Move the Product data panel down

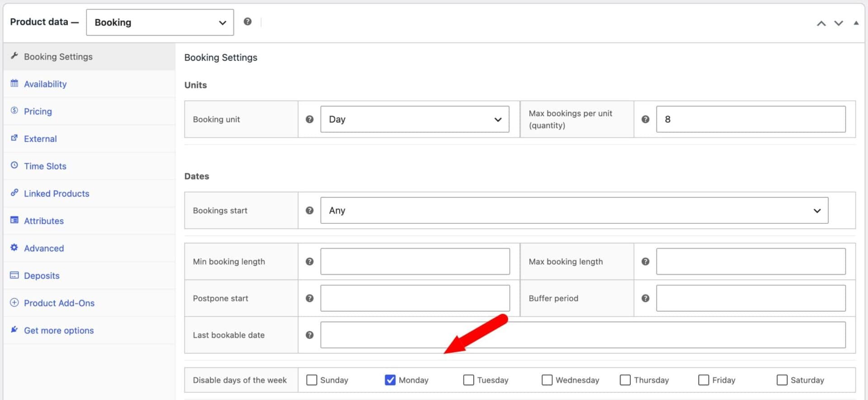[839, 24]
